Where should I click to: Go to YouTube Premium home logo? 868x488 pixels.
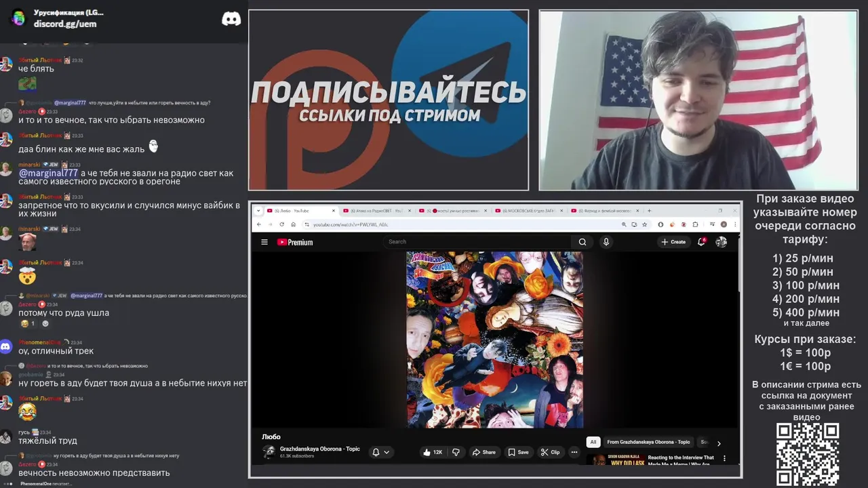click(295, 242)
